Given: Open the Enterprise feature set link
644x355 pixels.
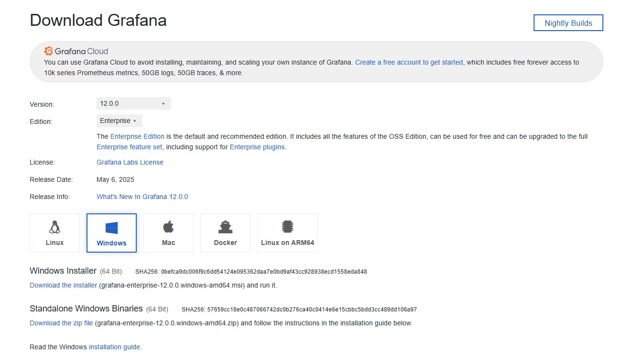Looking at the screenshot, I should point(129,147).
